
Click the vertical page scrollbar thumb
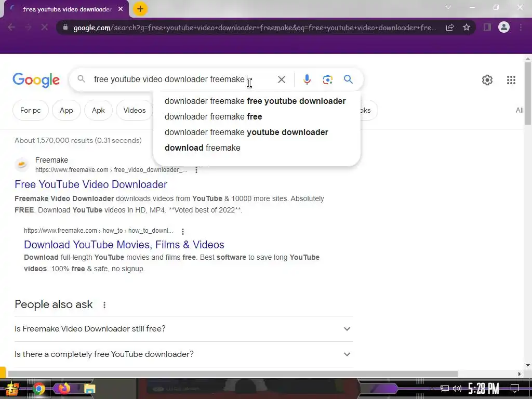528,94
